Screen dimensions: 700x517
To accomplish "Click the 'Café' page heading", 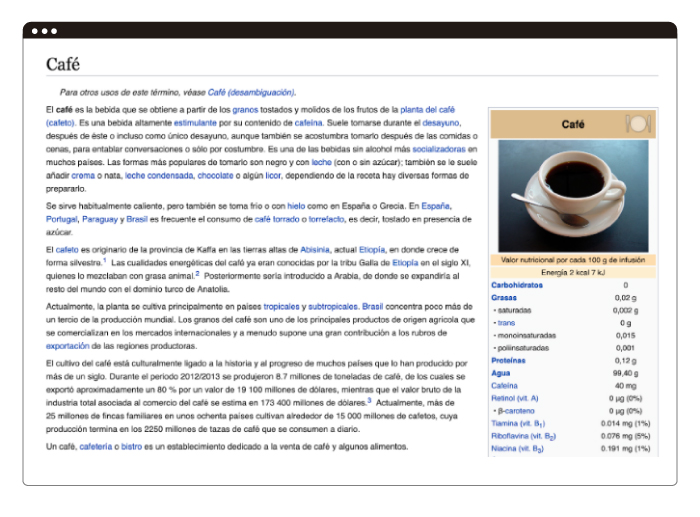I will click(x=63, y=64).
